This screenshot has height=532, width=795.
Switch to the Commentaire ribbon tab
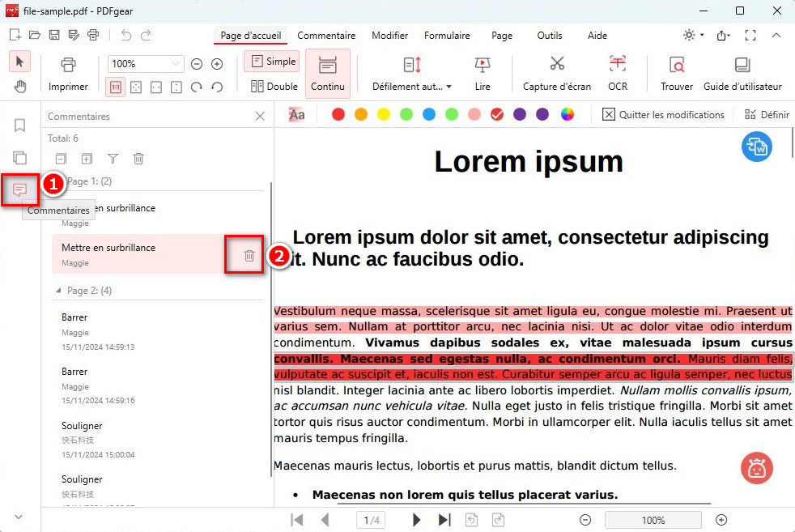point(326,36)
